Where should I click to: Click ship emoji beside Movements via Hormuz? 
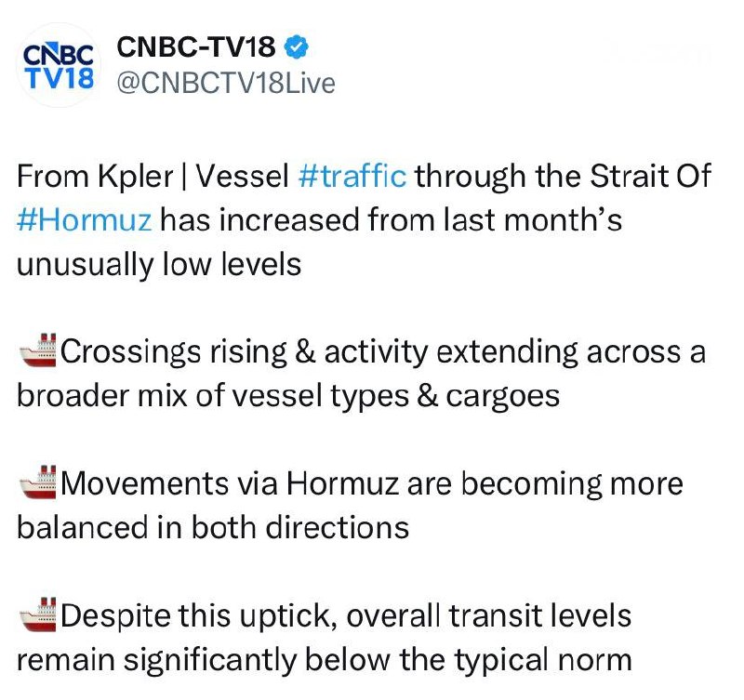coord(37,484)
